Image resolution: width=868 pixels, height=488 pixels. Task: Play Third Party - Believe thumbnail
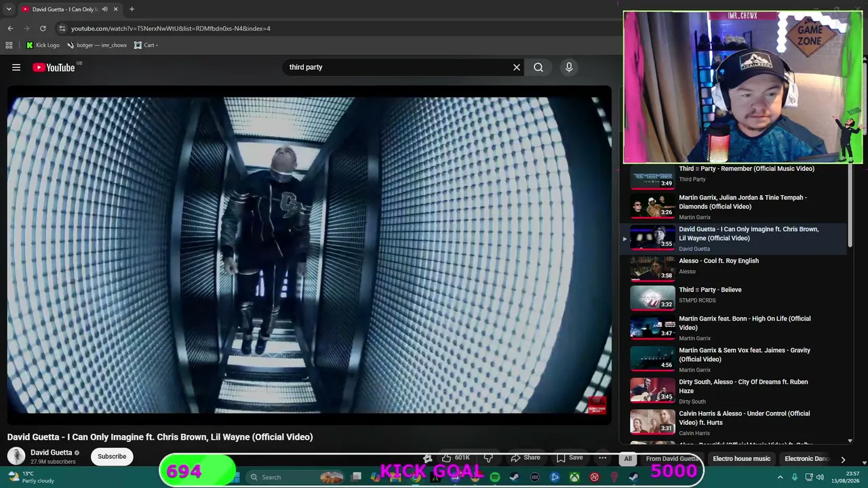pos(652,297)
